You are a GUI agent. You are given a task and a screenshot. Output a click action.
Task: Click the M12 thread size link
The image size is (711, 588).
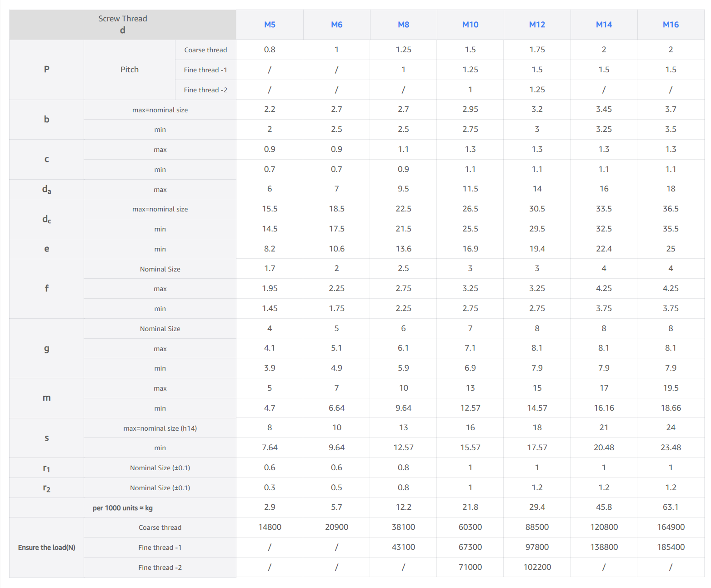click(537, 25)
